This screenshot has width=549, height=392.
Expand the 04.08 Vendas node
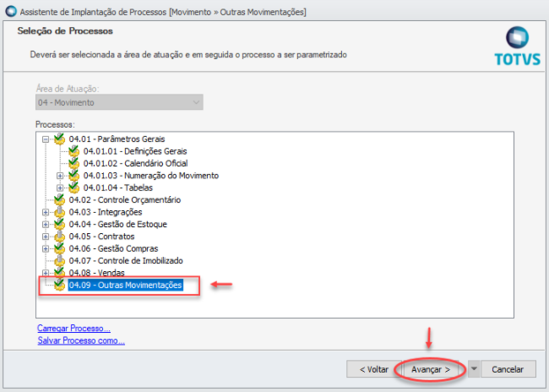(46, 273)
